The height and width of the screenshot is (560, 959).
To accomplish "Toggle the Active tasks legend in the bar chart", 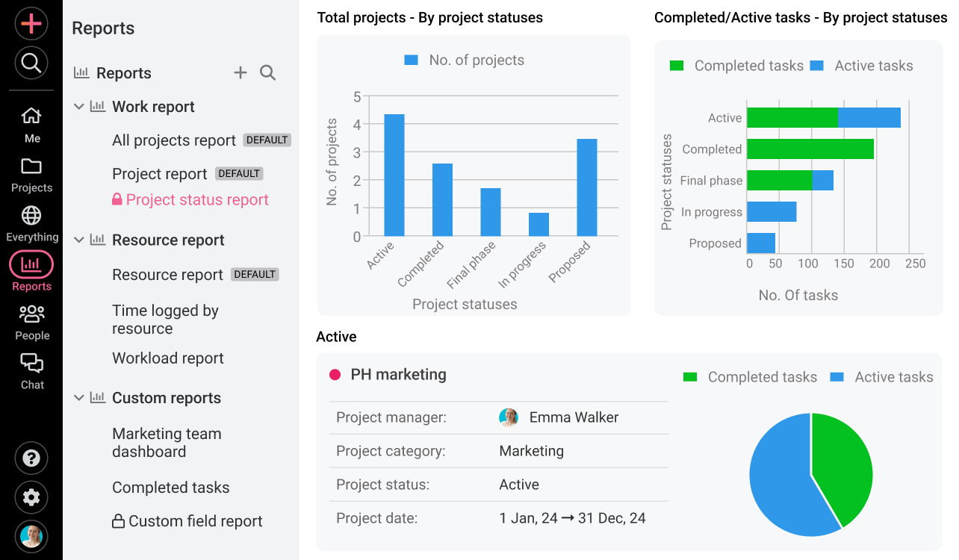I will click(872, 66).
